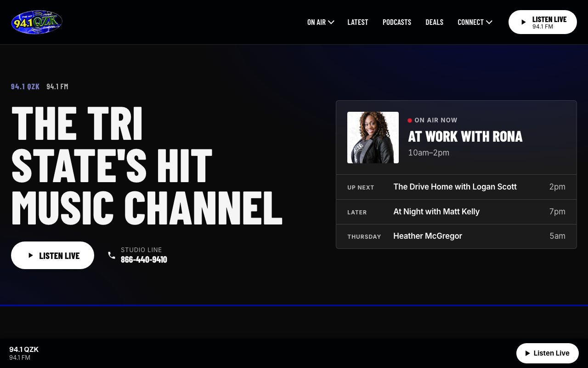
Task: Open the Heather McGregor show listing
Action: (428, 236)
